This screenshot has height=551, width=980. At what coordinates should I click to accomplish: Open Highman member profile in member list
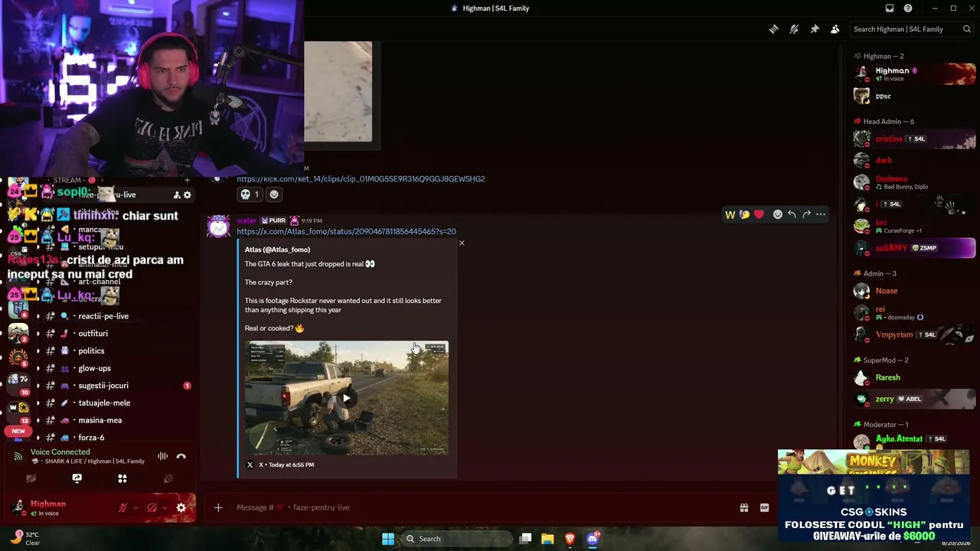(915, 73)
